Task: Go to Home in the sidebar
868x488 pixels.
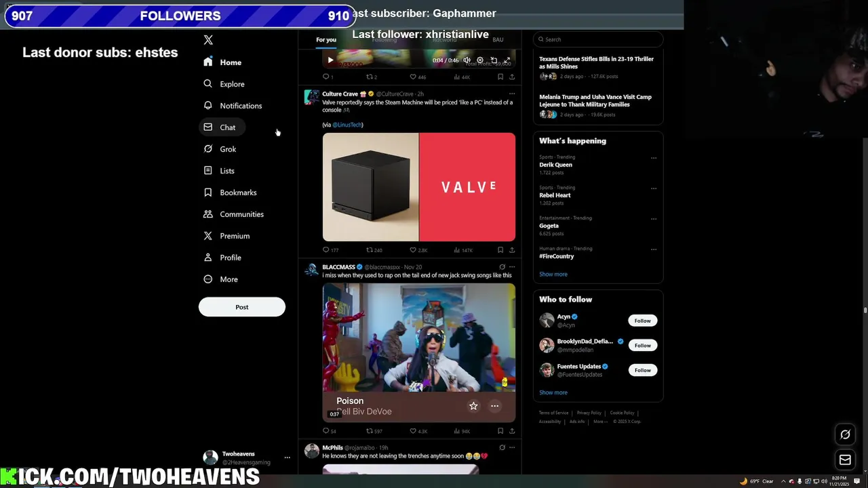Action: click(x=222, y=62)
